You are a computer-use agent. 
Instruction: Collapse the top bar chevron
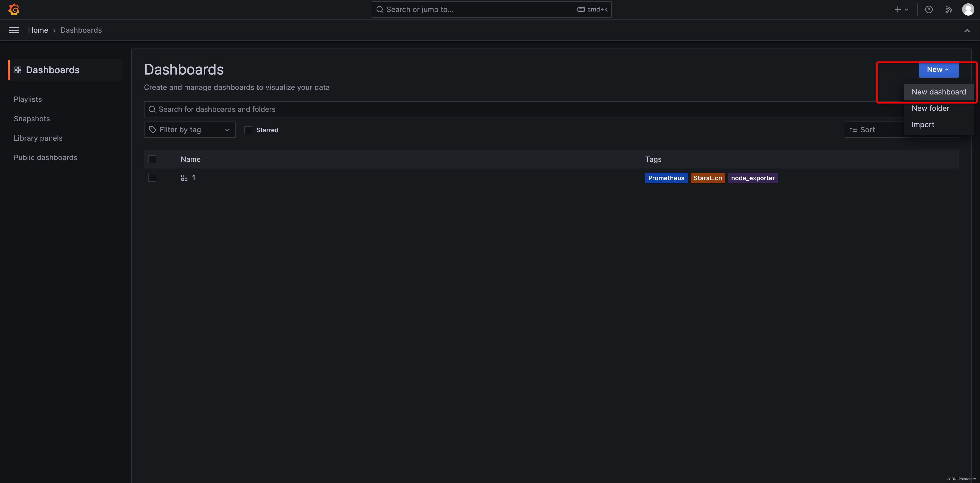click(x=967, y=30)
